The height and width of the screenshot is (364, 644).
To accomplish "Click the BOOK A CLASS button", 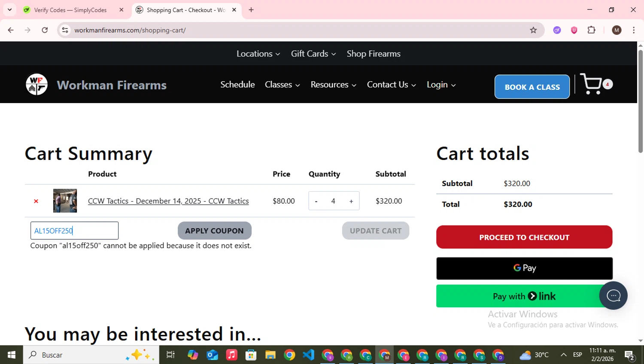I will click(532, 87).
